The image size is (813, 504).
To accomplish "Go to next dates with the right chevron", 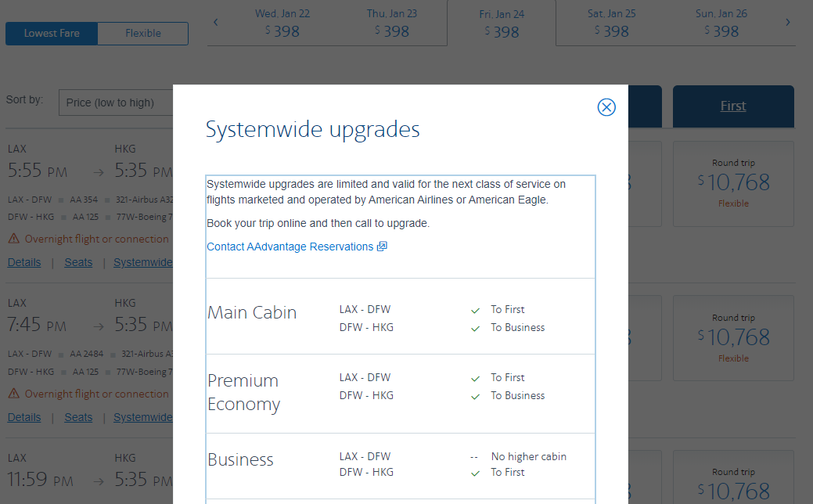I will tap(787, 23).
